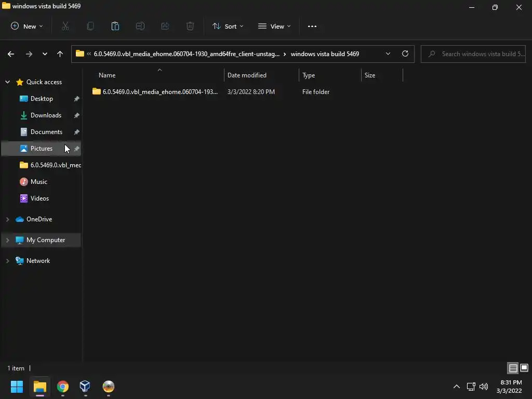Select OneDrive in the navigation pane

(x=39, y=220)
